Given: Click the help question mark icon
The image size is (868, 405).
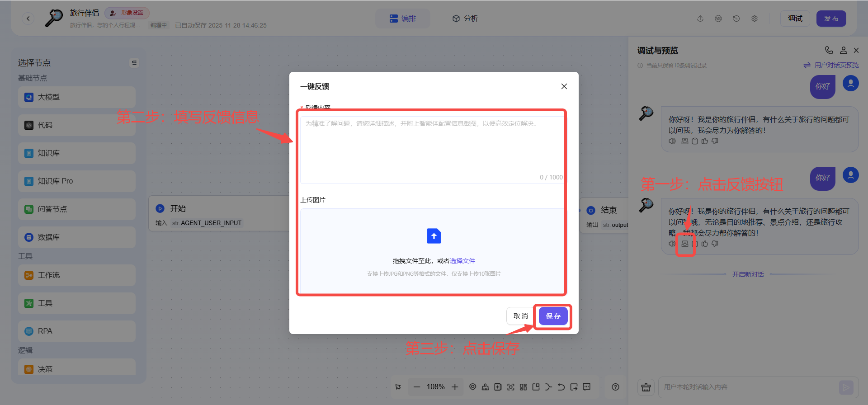Looking at the screenshot, I should click(x=615, y=387).
